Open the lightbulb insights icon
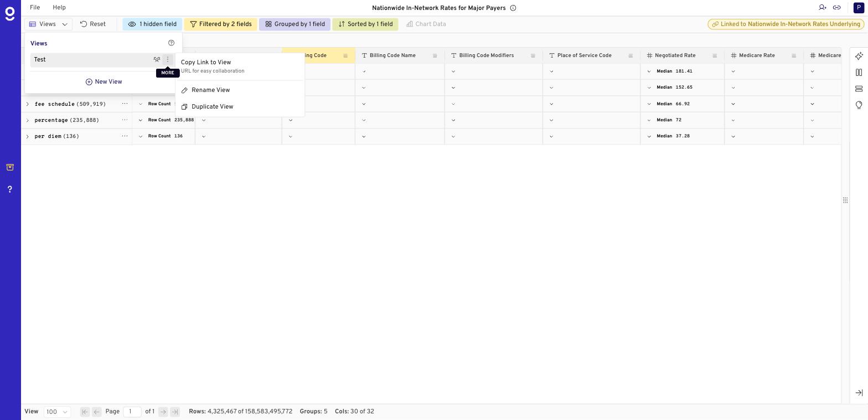The height and width of the screenshot is (420, 868). point(859,105)
